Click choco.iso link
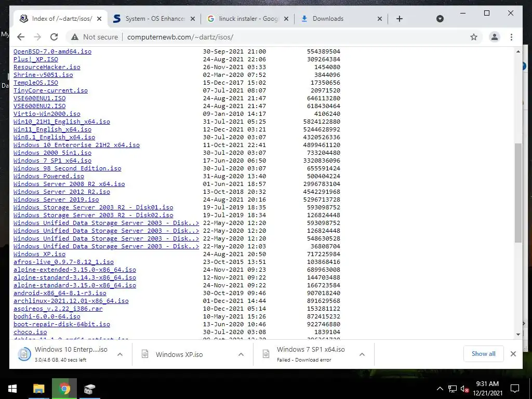 (x=30, y=332)
